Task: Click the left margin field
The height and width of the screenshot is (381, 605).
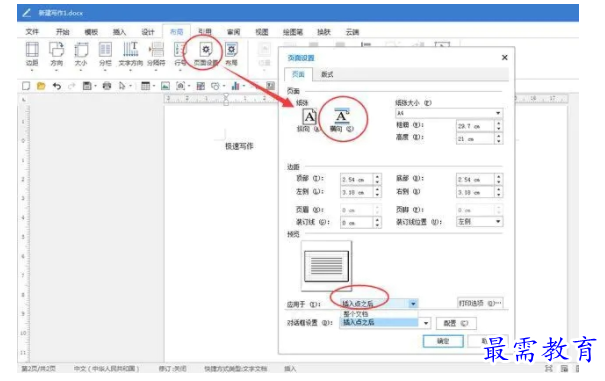Action: pyautogui.click(x=357, y=192)
